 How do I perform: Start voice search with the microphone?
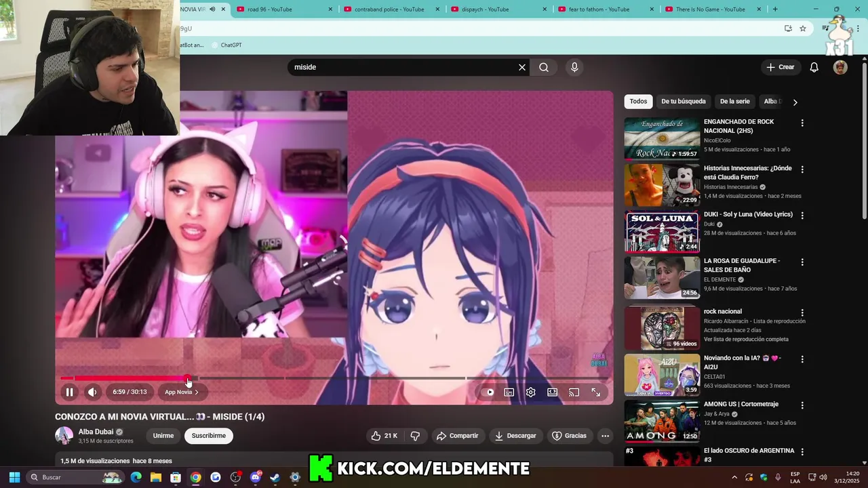pos(574,67)
